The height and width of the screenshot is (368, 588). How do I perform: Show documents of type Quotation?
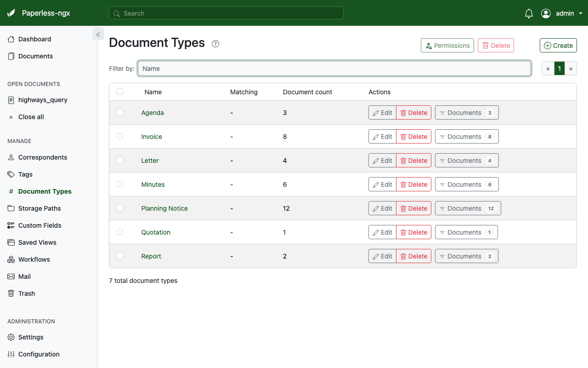pyautogui.click(x=466, y=232)
